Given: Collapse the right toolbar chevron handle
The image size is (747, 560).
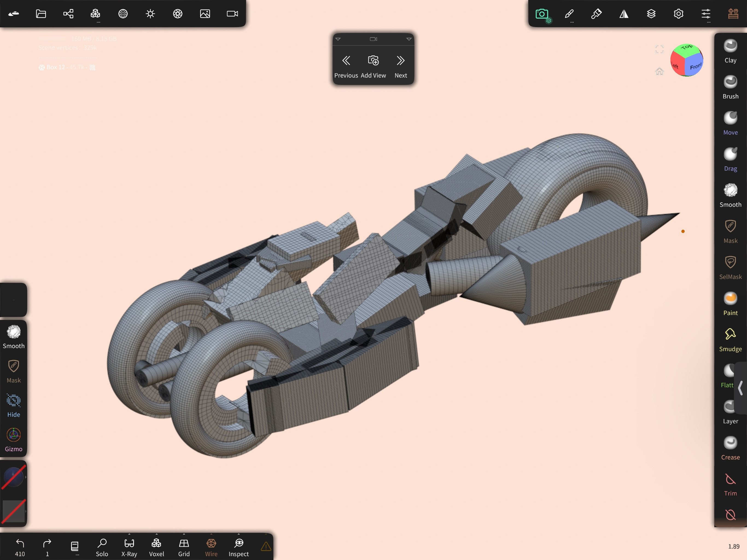Looking at the screenshot, I should [740, 388].
